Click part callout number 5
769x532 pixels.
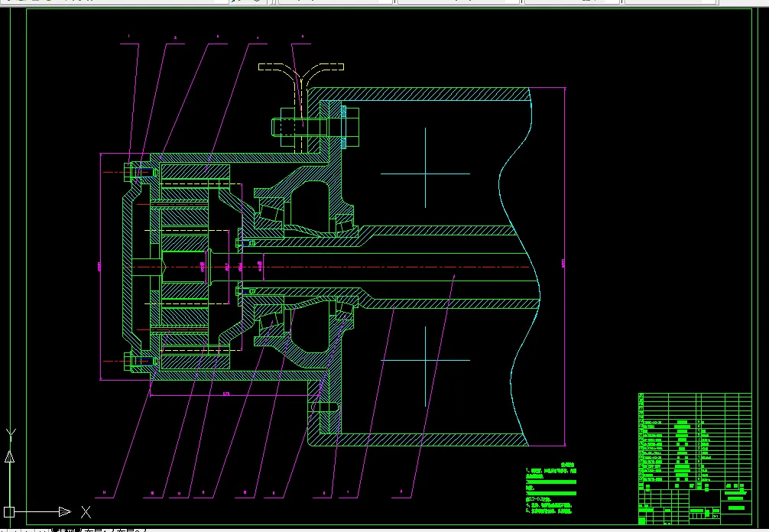[x=302, y=36]
